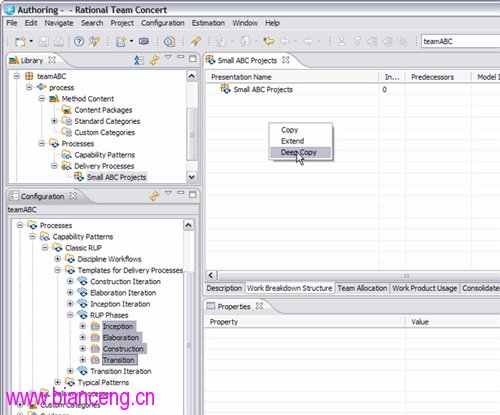The height and width of the screenshot is (415, 500).
Task: Click the Configuration tree scroll-up arrow
Action: click(x=188, y=225)
